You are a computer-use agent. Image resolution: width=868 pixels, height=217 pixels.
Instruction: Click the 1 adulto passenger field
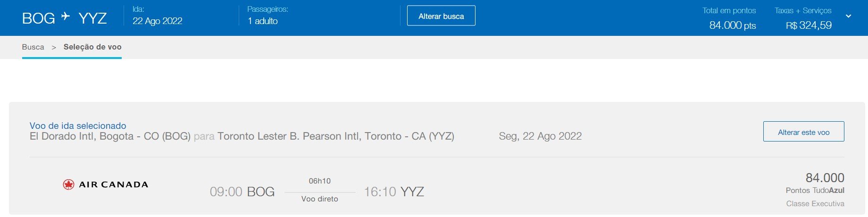[x=262, y=21]
